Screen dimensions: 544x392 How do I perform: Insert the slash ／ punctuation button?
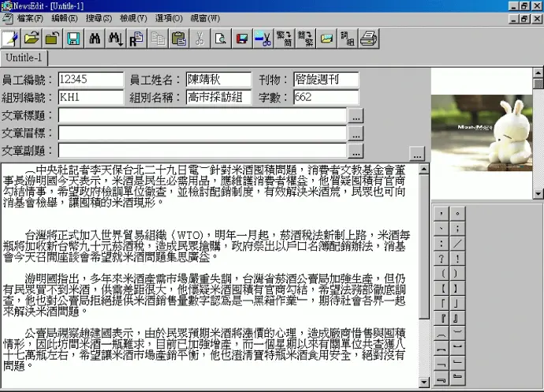(457, 243)
